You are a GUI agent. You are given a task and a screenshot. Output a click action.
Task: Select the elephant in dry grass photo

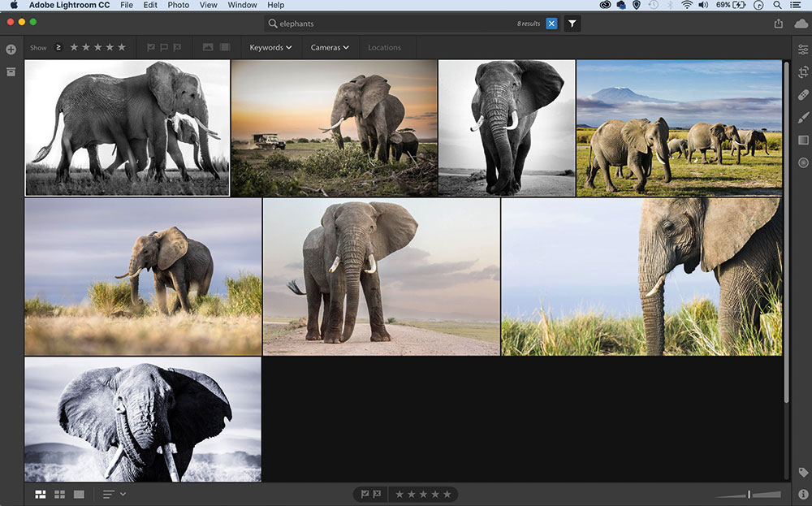pos(143,277)
